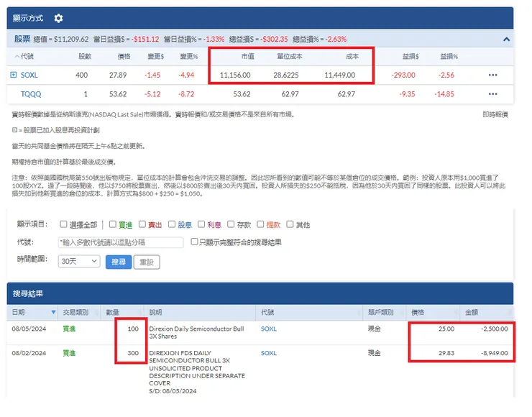Click the 即時報價 label

click(495, 114)
